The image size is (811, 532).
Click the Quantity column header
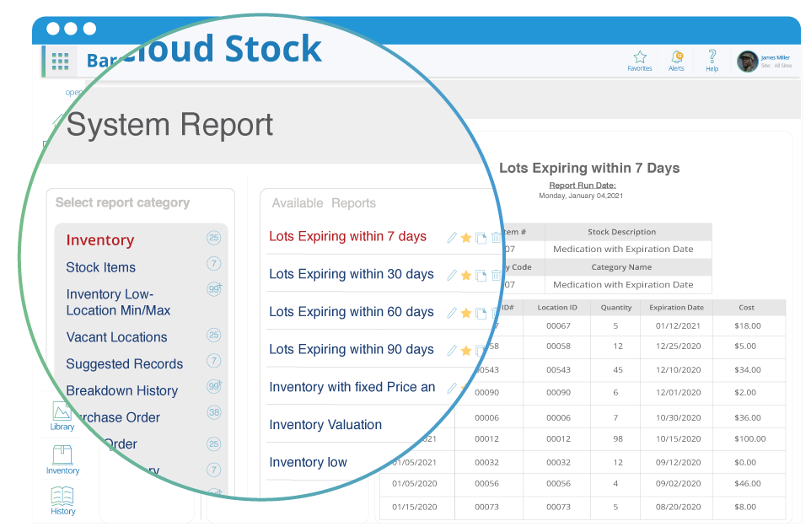[x=616, y=308]
